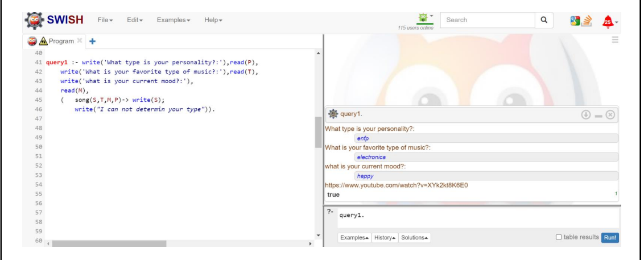Viewport: 644px width, 260px height.
Task: Close the query1 runner with X icon
Action: pos(610,115)
